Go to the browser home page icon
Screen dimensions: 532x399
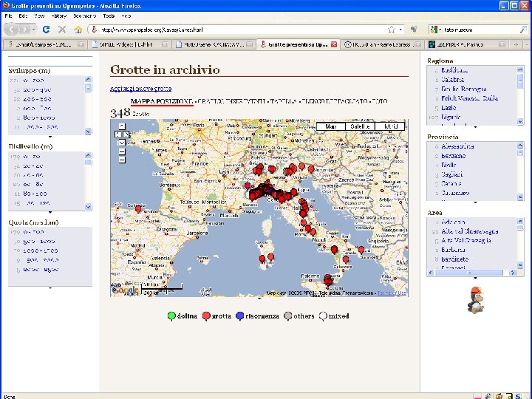[78, 30]
